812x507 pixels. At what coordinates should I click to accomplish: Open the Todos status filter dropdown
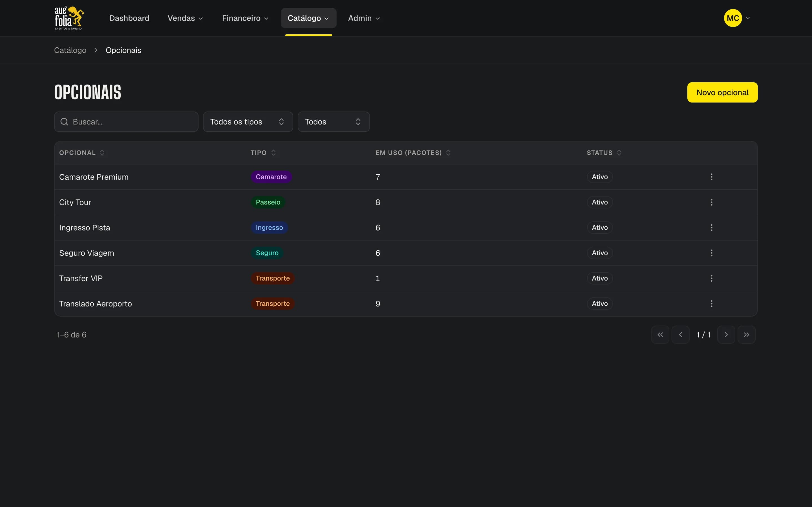(334, 122)
